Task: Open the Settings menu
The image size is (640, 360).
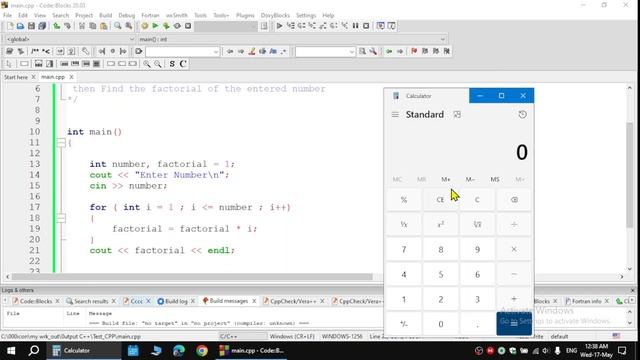Action: 306,15
